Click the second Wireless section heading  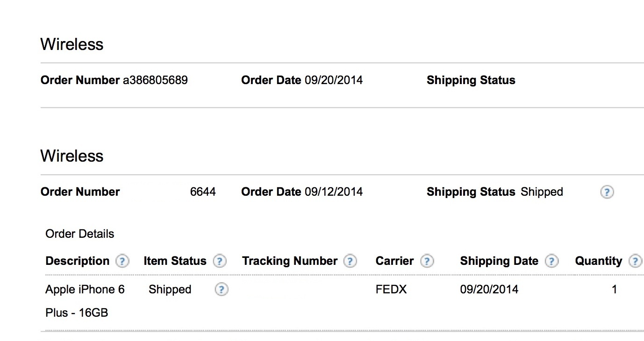pos(72,156)
